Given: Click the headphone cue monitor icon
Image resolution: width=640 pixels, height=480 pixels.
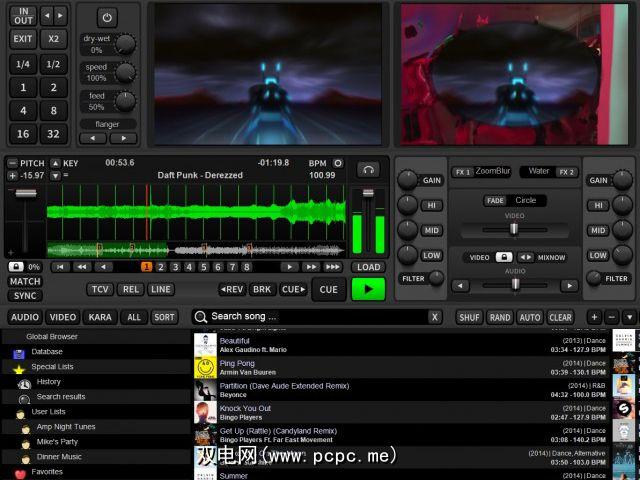Looking at the screenshot, I should pyautogui.click(x=370, y=168).
